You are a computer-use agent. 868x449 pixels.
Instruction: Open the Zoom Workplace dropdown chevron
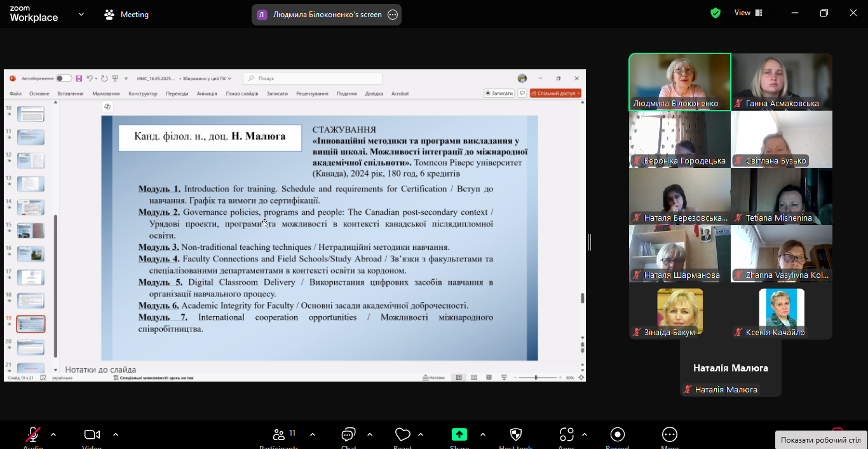81,14
